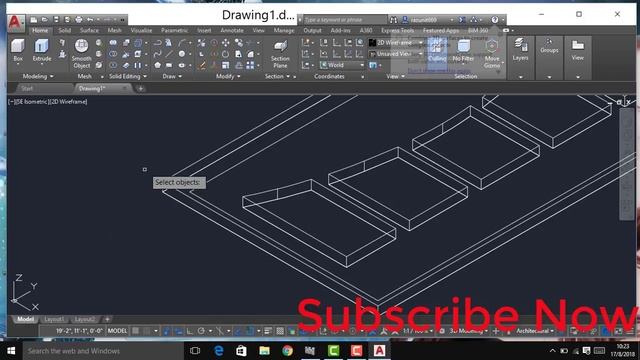Select the Rectangle tool in Draw panel
The width and height of the screenshot is (640, 360).
[169, 65]
